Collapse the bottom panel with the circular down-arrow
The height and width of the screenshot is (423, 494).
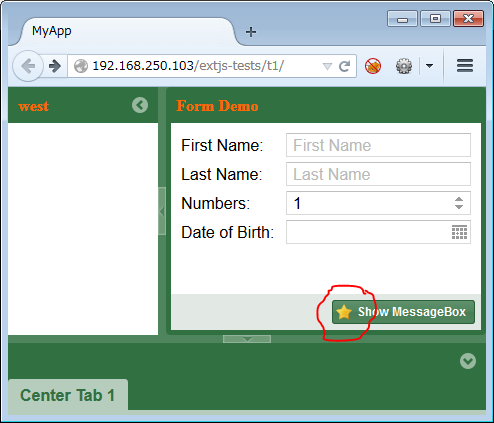tap(468, 361)
